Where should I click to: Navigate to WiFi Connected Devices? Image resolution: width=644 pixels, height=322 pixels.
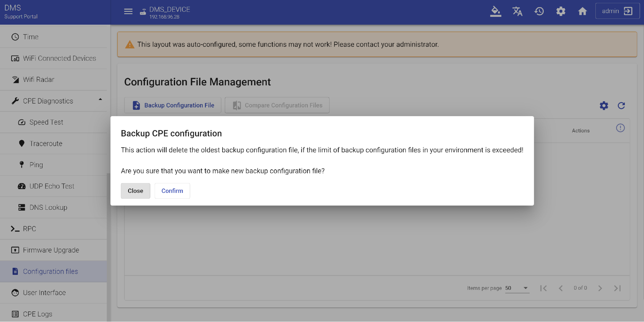[x=59, y=58]
